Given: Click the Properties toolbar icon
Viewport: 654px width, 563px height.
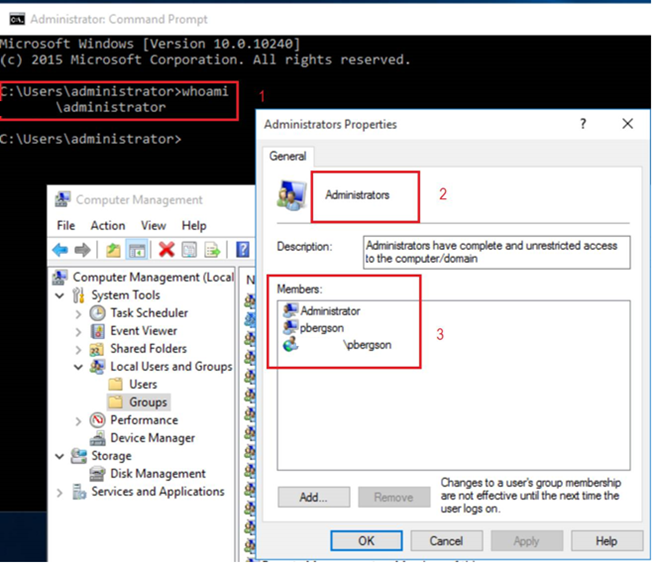Looking at the screenshot, I should click(189, 250).
